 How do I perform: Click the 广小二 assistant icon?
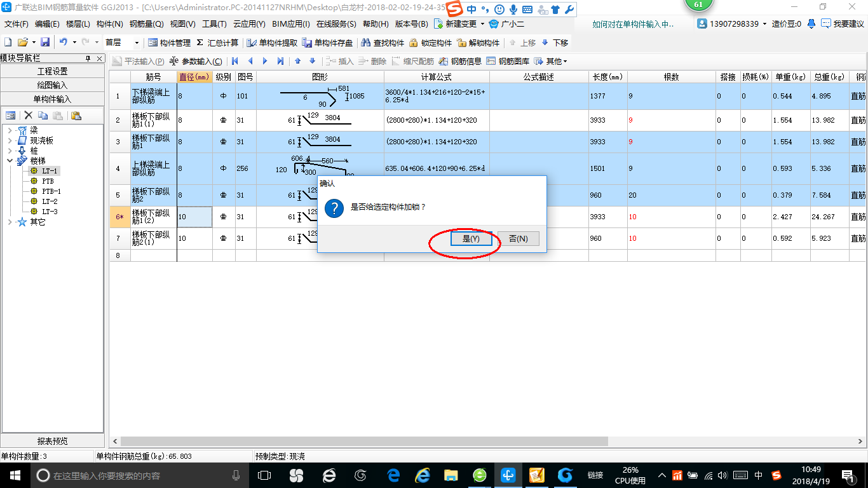[494, 24]
